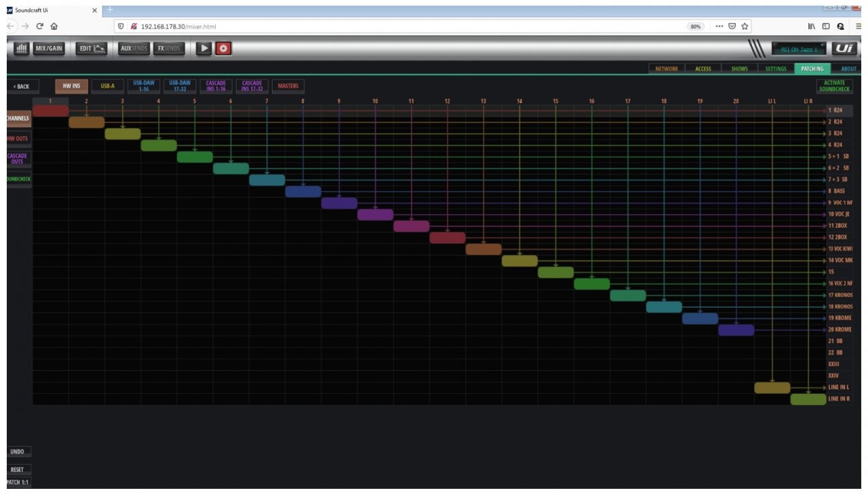Select CASCADE INS 17-32 source

pyautogui.click(x=252, y=86)
